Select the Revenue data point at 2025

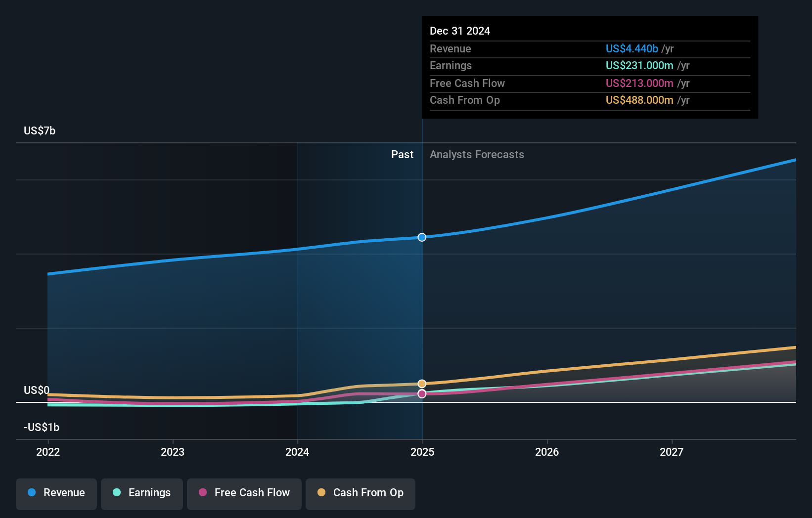(422, 237)
